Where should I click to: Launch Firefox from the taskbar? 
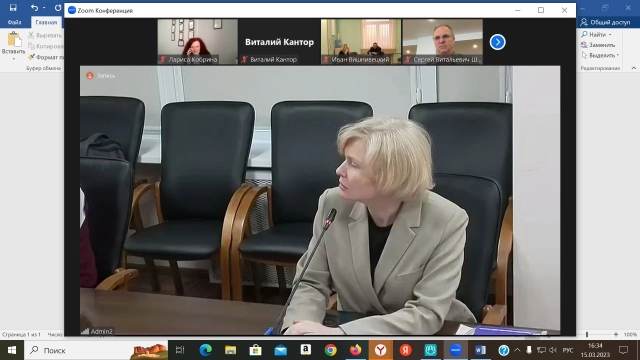click(x=356, y=350)
